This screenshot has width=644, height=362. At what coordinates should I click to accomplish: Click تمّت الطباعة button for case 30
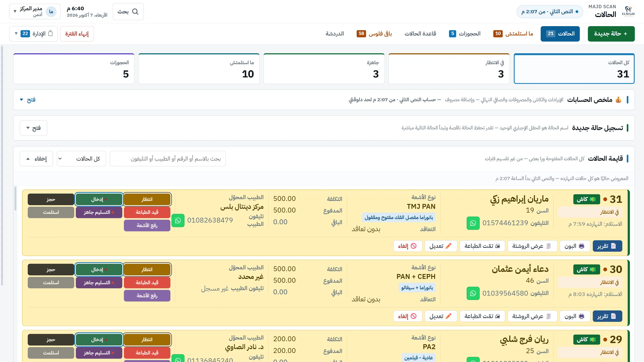(x=482, y=316)
